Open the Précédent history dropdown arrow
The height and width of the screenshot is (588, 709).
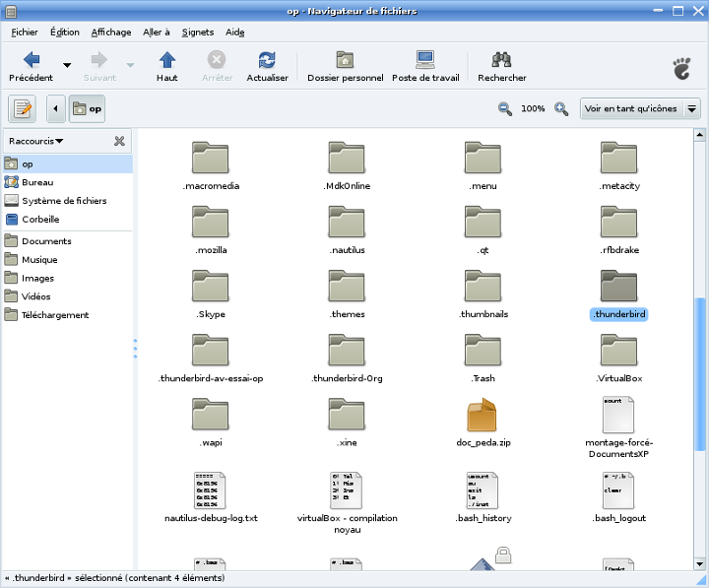[67, 65]
